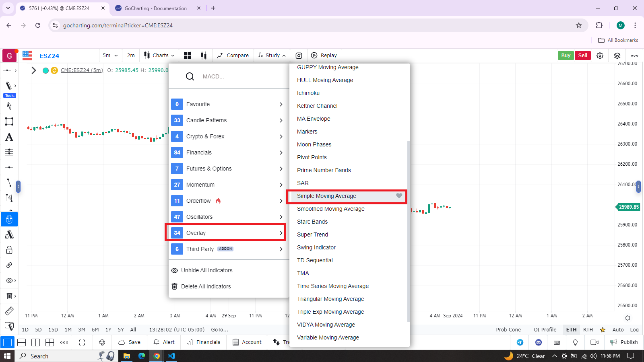Select Ichimoku indicator
644x362 pixels.
pyautogui.click(x=308, y=93)
